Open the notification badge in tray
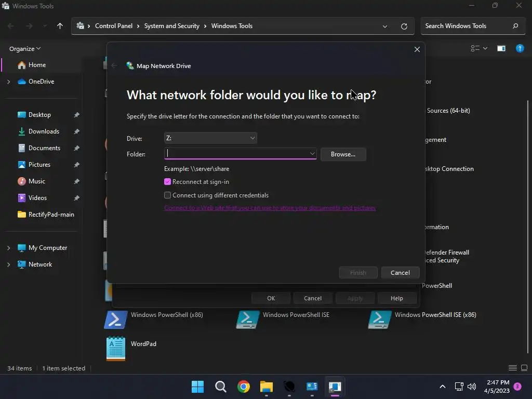 pyautogui.click(x=517, y=387)
